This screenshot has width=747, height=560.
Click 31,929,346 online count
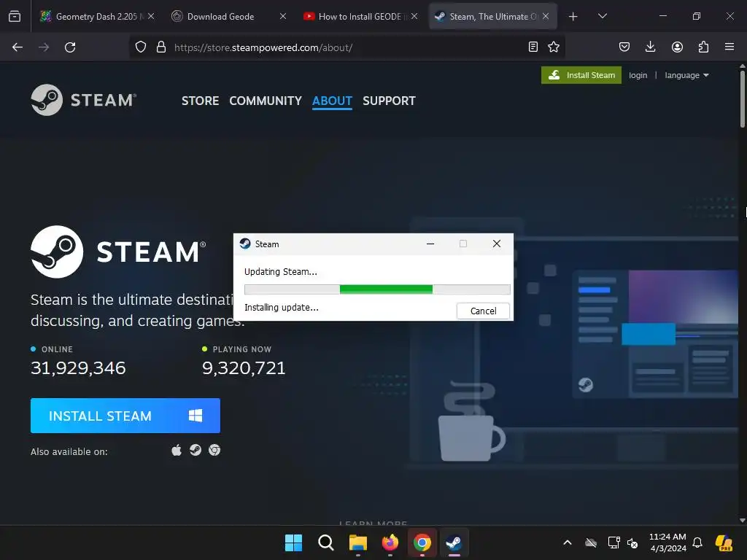[x=78, y=367]
